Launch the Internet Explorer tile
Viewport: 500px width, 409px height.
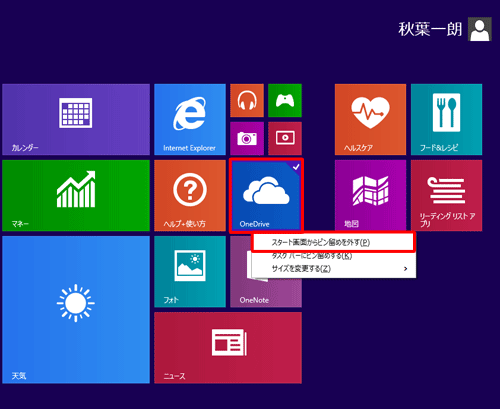tap(190, 120)
